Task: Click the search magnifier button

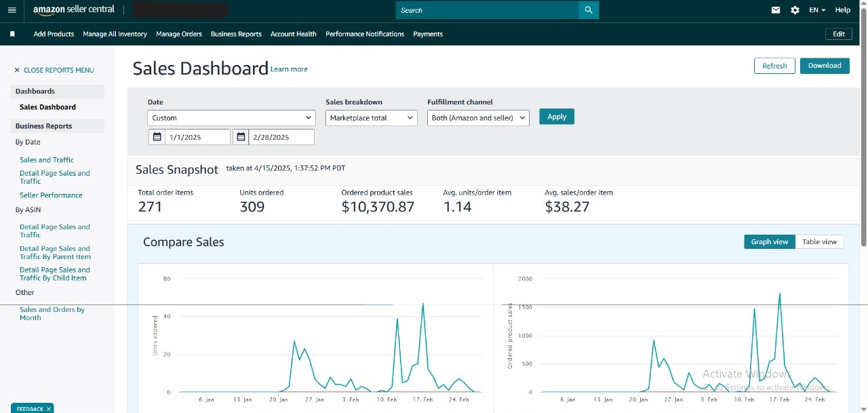Action: pos(589,10)
